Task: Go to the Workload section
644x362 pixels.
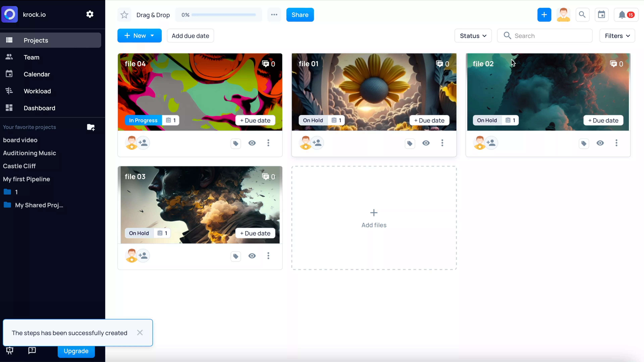Action: tap(37, 91)
